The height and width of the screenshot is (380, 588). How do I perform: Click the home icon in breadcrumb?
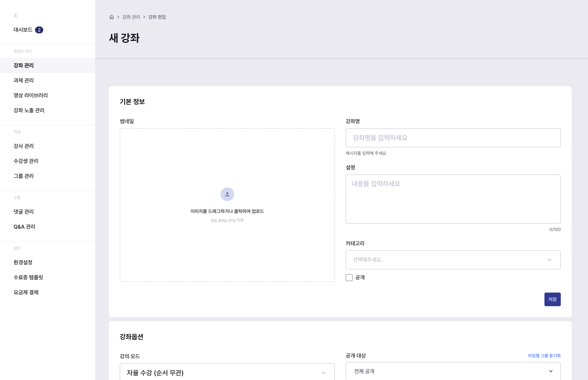[112, 17]
